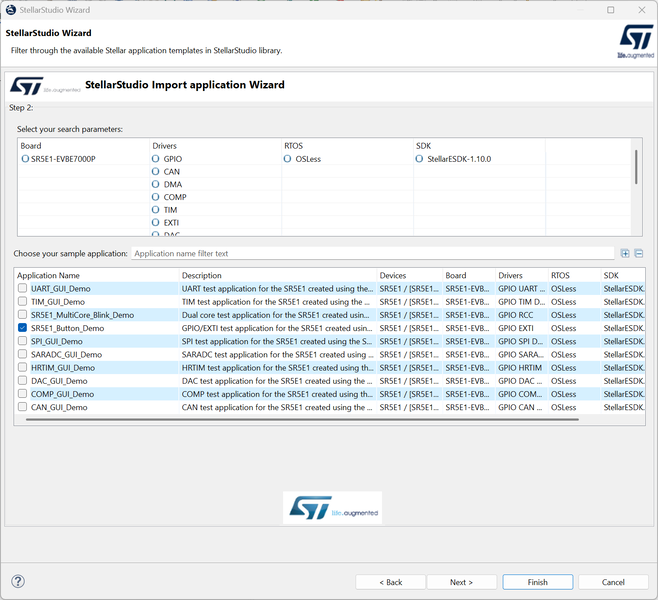Screen dimensions: 658x600
Task: Check the TIM_GUI_Demo checkbox
Action: click(x=23, y=301)
